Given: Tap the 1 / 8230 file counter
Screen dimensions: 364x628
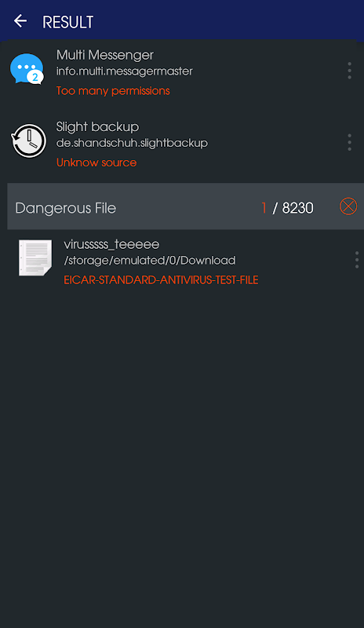Looking at the screenshot, I should (288, 208).
